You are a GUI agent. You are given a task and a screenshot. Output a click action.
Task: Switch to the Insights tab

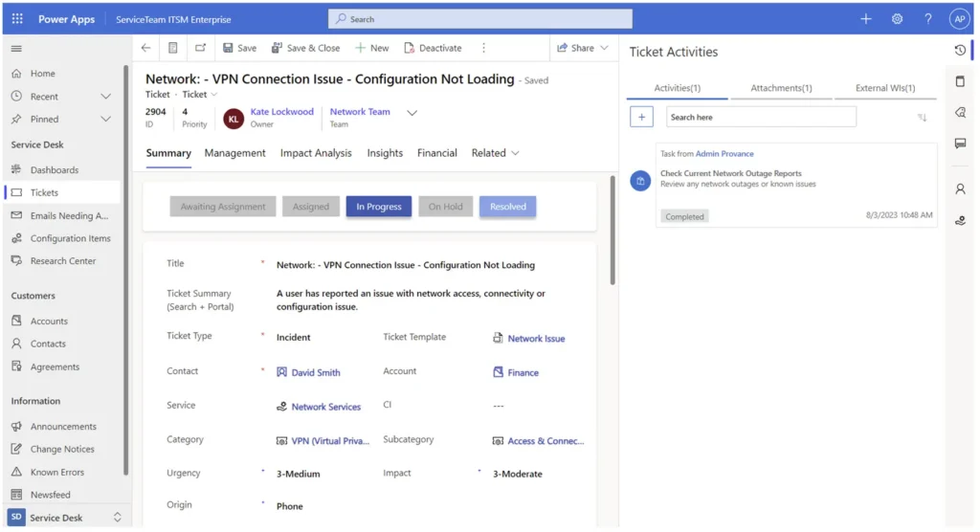click(385, 152)
